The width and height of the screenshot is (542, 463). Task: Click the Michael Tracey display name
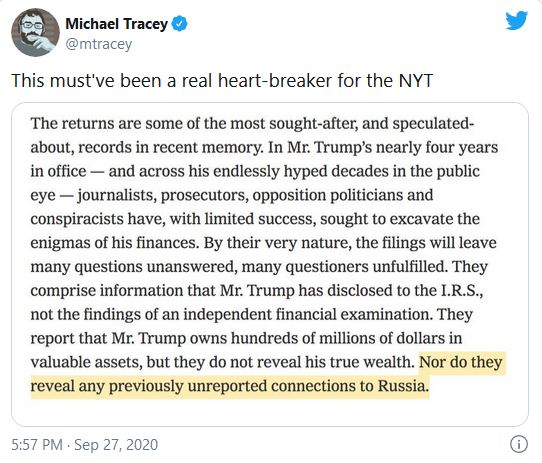coord(116,24)
